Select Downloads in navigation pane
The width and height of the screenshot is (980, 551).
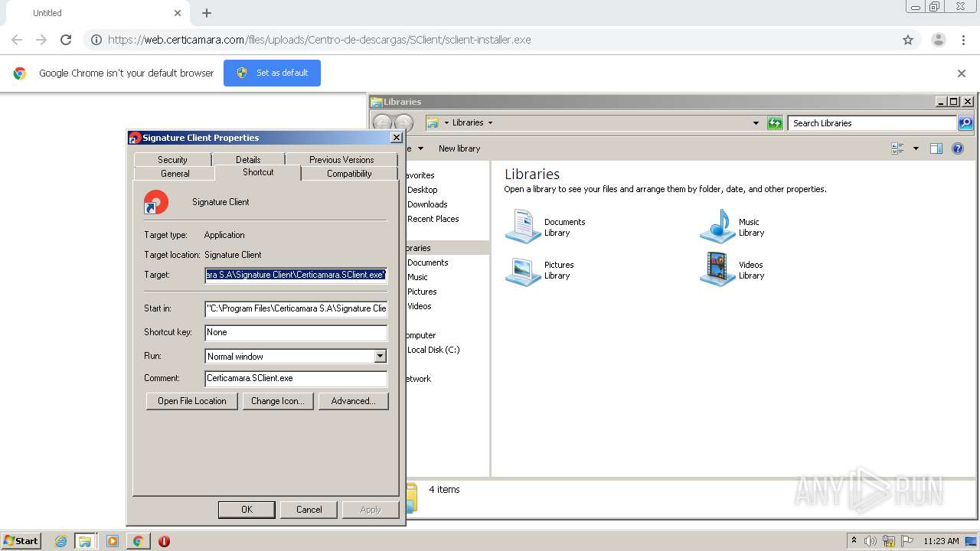[427, 204]
